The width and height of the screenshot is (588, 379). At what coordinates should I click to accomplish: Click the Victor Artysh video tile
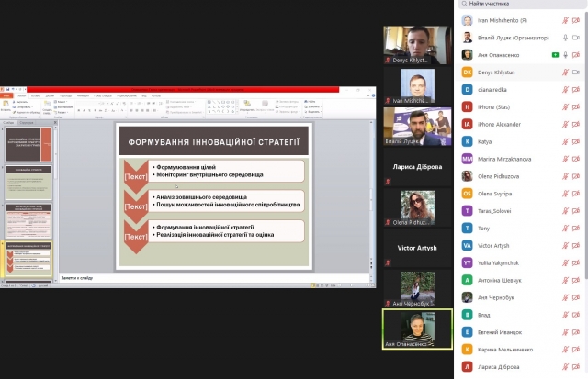[417, 248]
